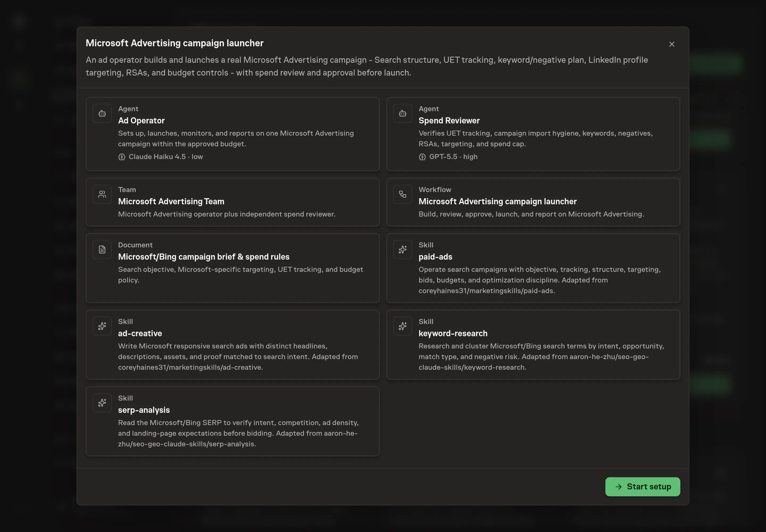The image size is (766, 532).
Task: Click the 'Team' type label
Action: [x=127, y=189]
